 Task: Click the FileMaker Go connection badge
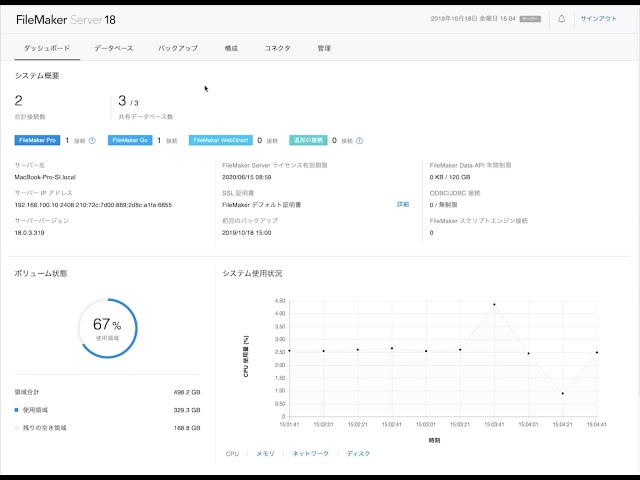130,140
